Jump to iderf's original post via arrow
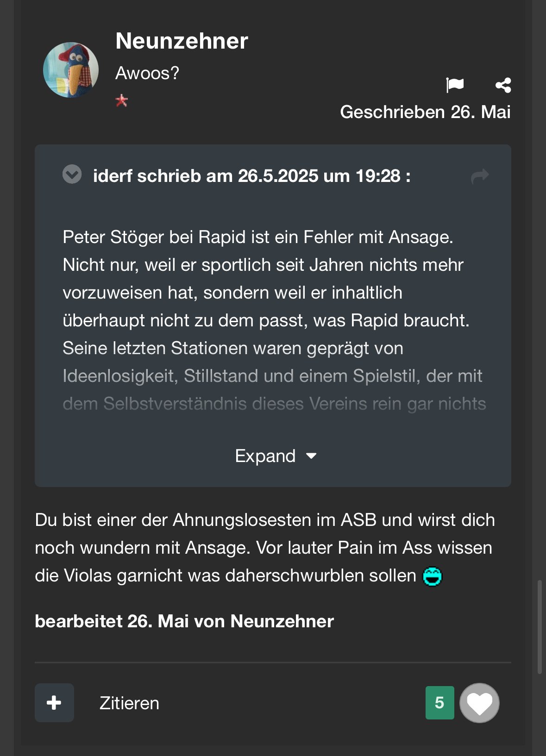This screenshot has width=546, height=756. pyautogui.click(x=480, y=176)
